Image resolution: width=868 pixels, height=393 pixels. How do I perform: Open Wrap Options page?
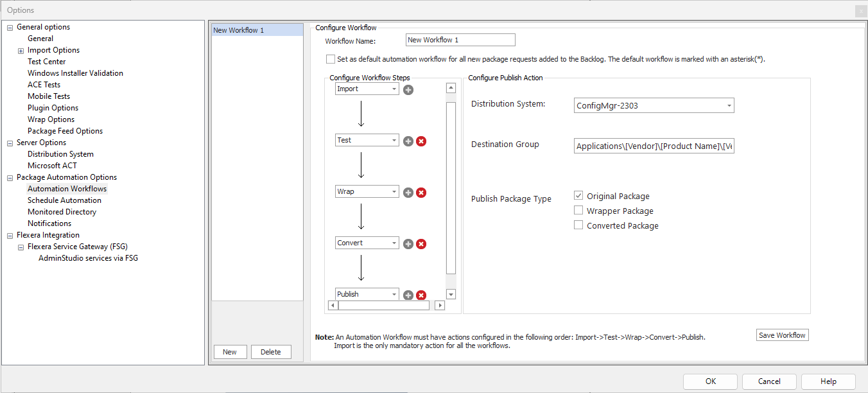click(51, 119)
